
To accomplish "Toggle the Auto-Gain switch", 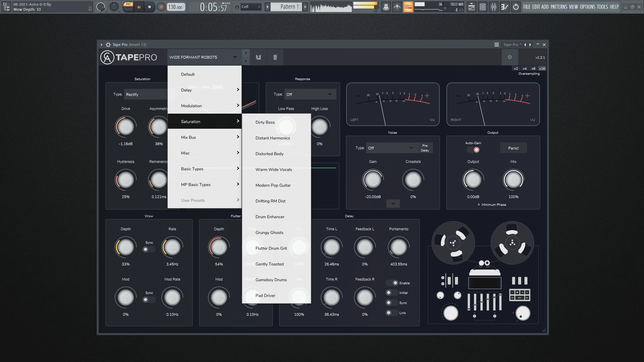I will point(473,150).
